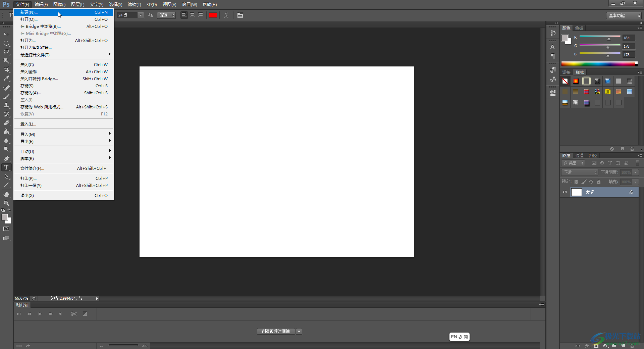Click the 创建视频时间轴 button
Image resolution: width=644 pixels, height=349 pixels.
276,331
